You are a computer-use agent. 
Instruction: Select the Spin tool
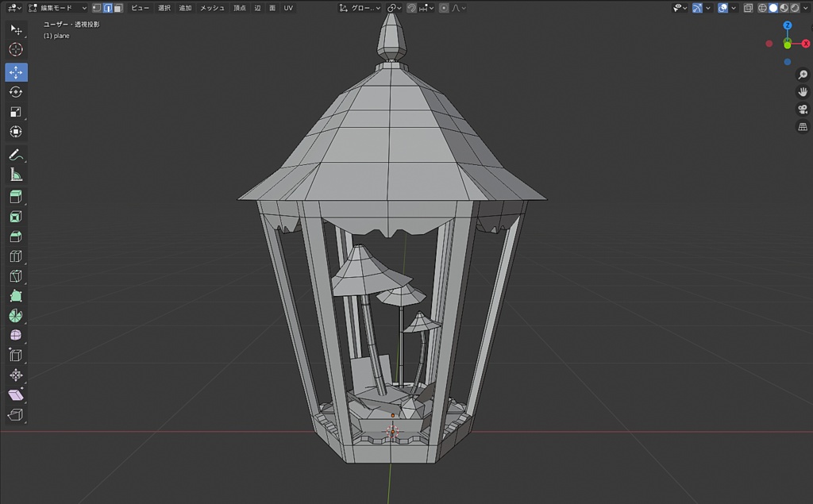pyautogui.click(x=16, y=316)
